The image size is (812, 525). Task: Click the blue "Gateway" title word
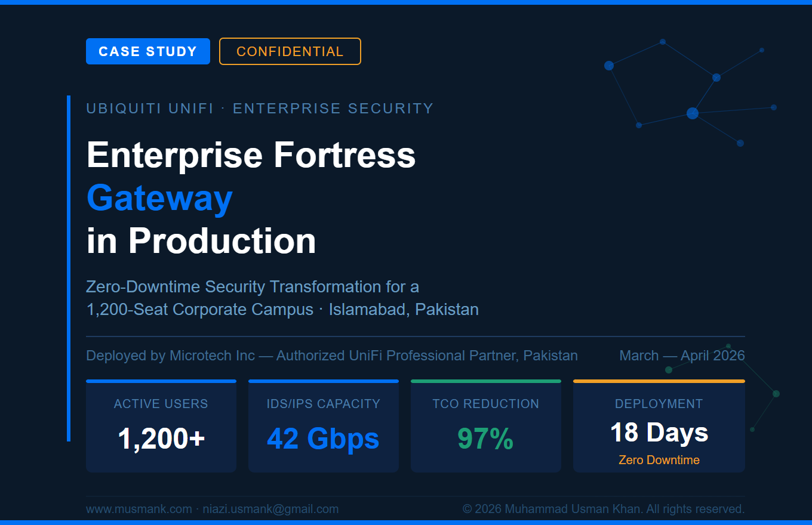(x=159, y=198)
